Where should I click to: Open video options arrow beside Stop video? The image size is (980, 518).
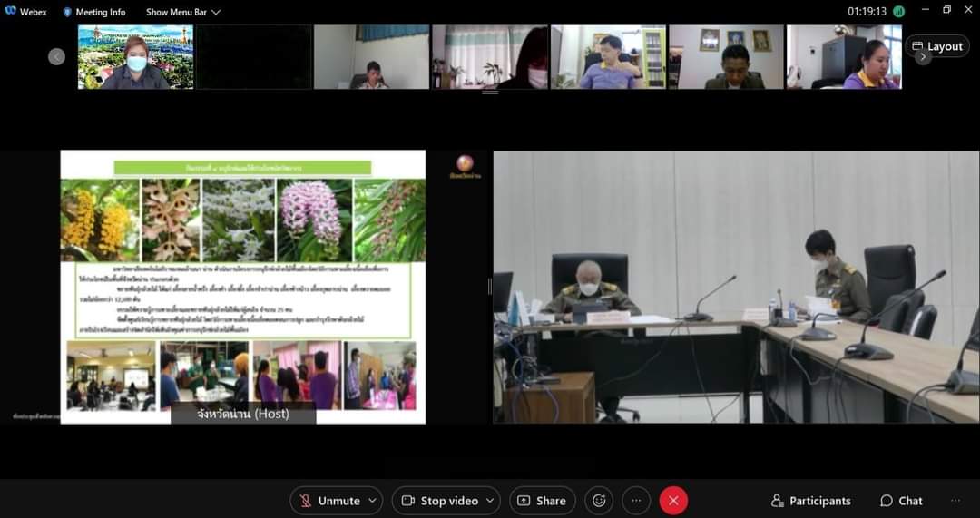(490, 501)
